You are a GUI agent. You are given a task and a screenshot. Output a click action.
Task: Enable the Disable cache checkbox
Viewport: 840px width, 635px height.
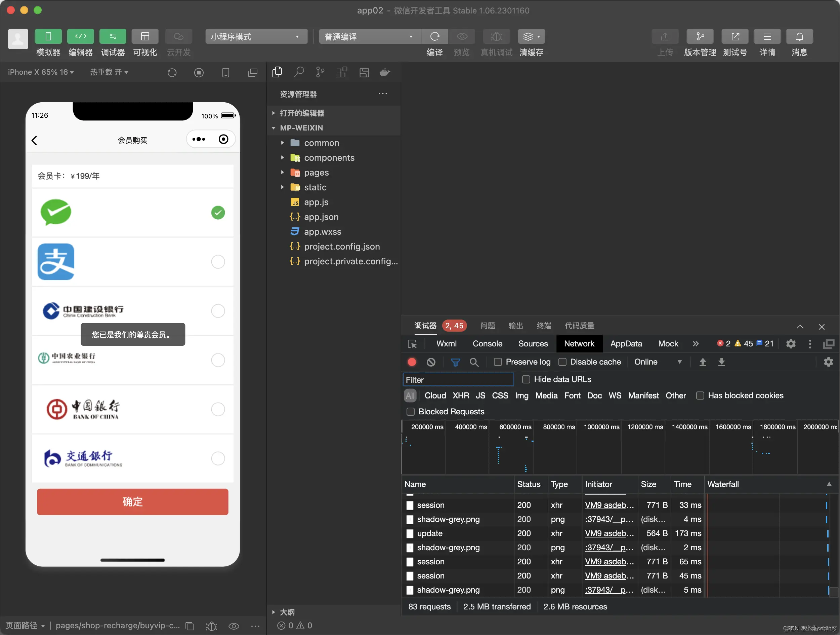tap(562, 362)
